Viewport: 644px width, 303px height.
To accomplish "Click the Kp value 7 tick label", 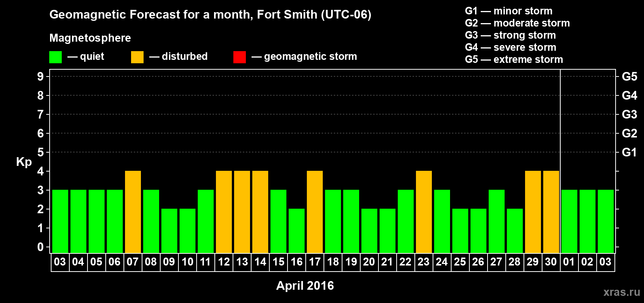I will tap(41, 114).
